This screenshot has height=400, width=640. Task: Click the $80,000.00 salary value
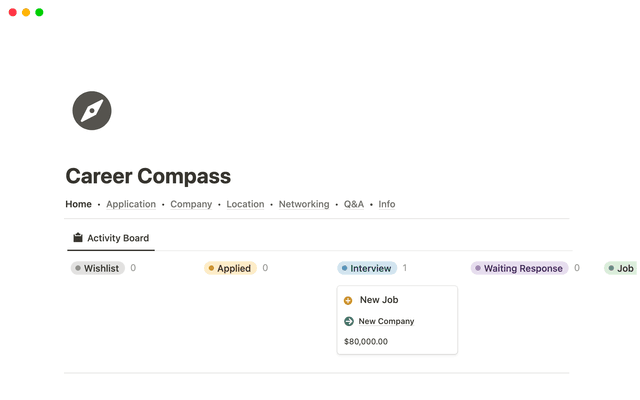point(365,341)
